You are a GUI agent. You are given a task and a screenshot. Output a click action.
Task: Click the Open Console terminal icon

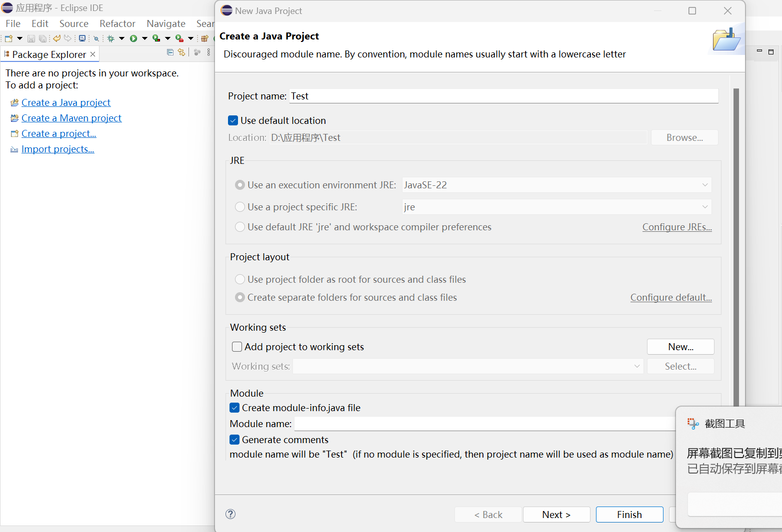[x=82, y=38]
